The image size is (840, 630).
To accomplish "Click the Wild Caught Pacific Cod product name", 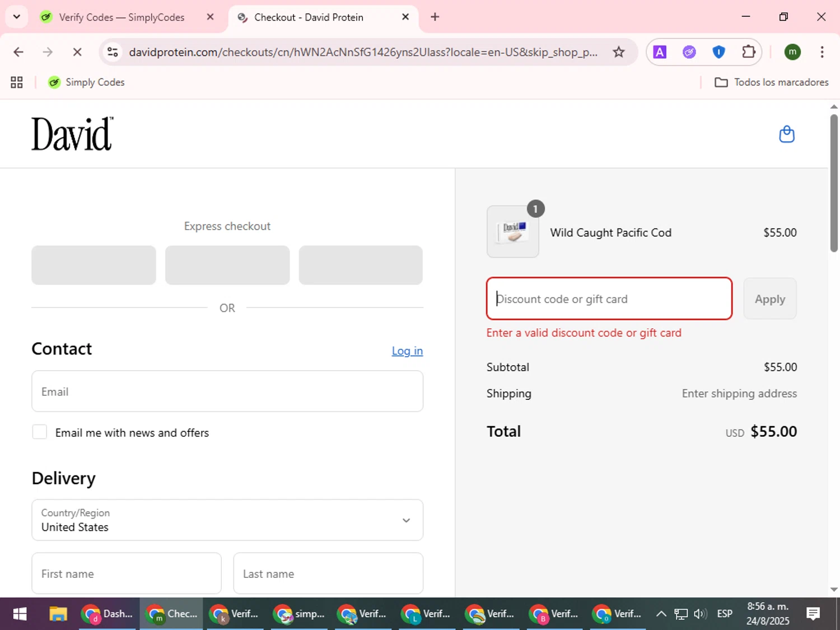I will coord(610,232).
